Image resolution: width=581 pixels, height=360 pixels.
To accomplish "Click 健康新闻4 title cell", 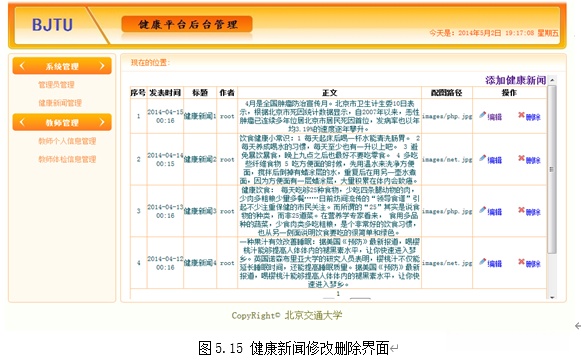I will (200, 263).
